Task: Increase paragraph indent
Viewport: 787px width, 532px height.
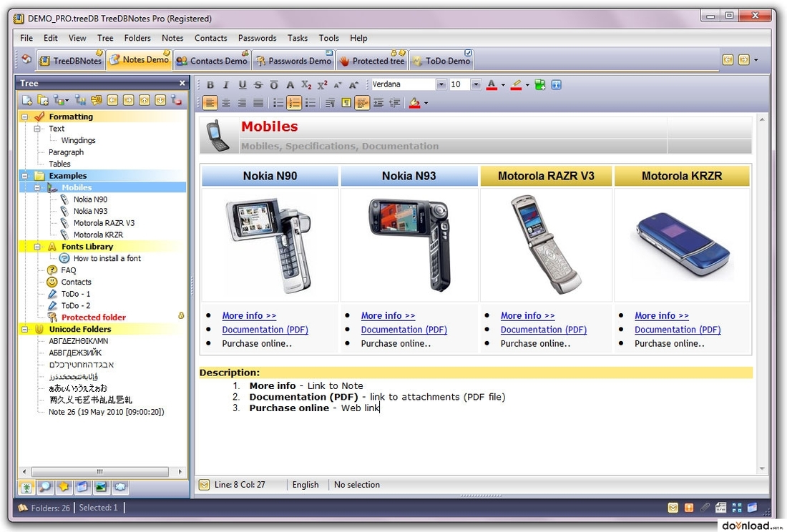Action: click(379, 103)
